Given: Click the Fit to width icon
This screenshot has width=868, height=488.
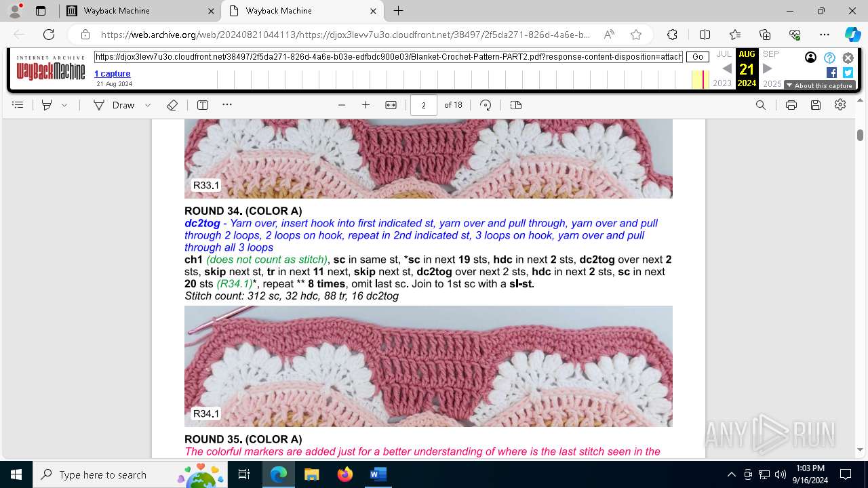Looking at the screenshot, I should point(391,105).
